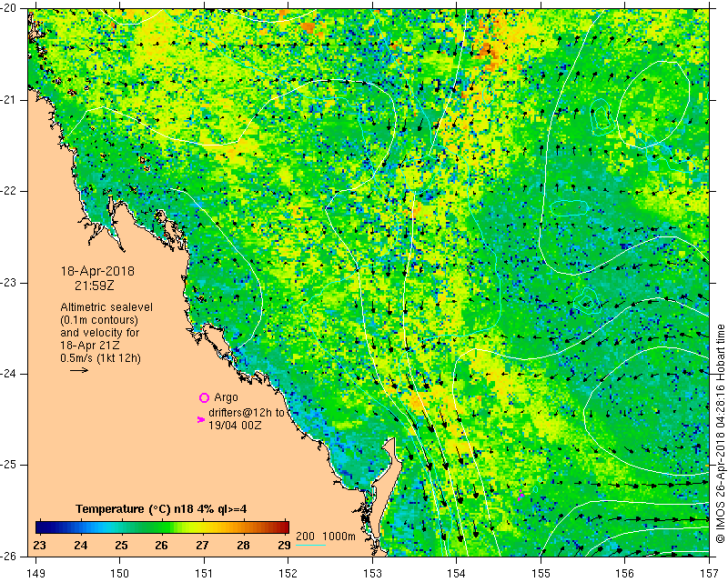This screenshot has width=728, height=582.
Task: Click the latitude axis label '-24'
Action: point(8,374)
